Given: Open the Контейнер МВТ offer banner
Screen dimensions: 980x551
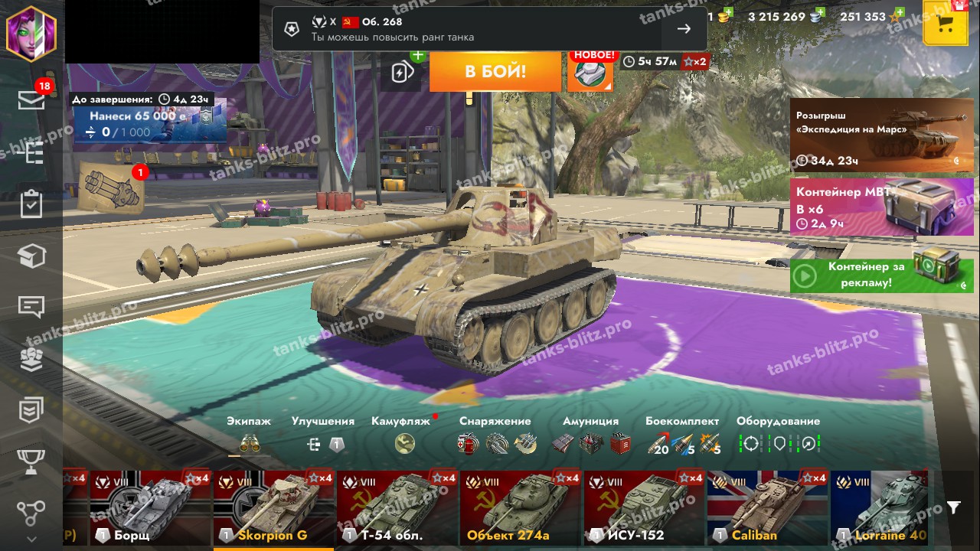Looking at the screenshot, I should click(882, 207).
